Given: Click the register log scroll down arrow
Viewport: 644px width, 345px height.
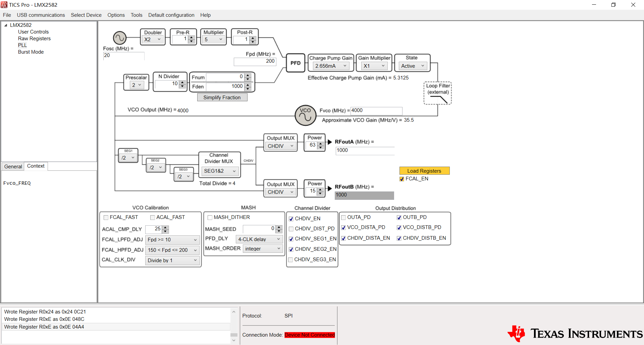Looking at the screenshot, I should coord(234,340).
